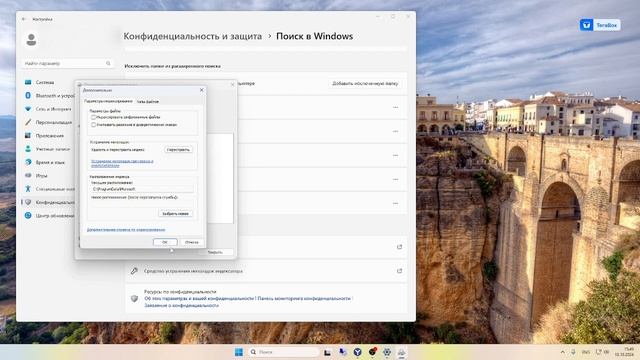Open the Учетные записи category
Image resolution: width=640 pixels, height=360 pixels.
pyautogui.click(x=48, y=149)
